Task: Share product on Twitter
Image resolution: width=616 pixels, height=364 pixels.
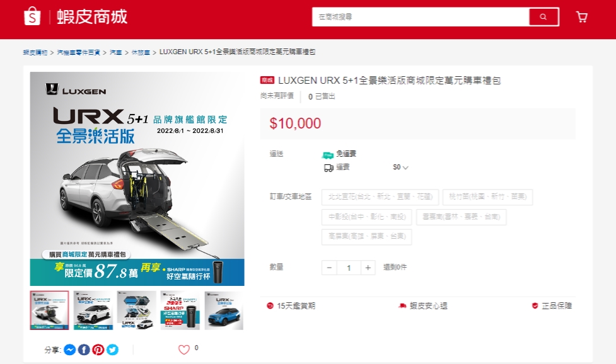Action: tap(112, 350)
